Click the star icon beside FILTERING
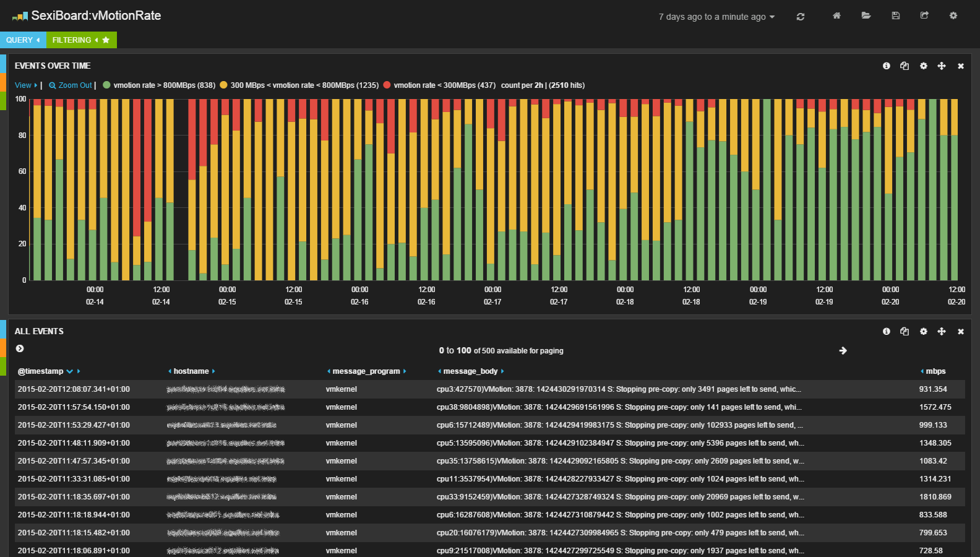This screenshot has height=557, width=980. tap(106, 40)
